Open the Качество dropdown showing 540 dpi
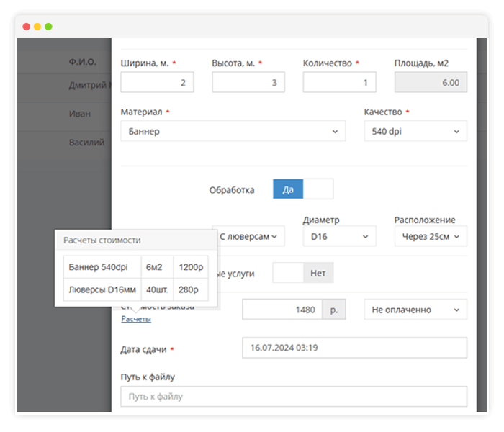This screenshot has height=432, width=504. [415, 131]
